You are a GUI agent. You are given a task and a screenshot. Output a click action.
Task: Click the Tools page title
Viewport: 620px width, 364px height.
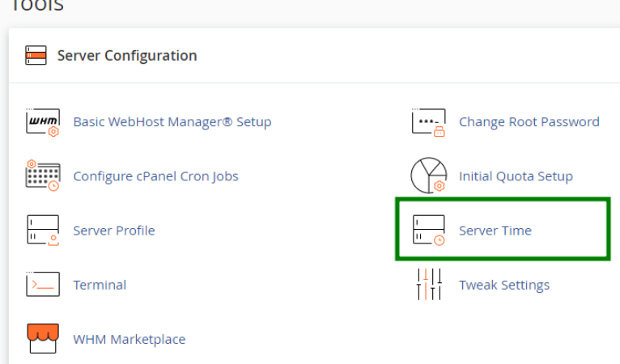[x=37, y=6]
